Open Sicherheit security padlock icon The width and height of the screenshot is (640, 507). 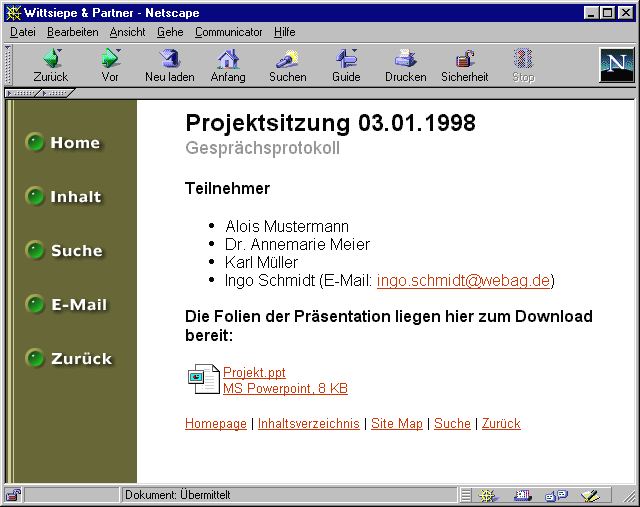(x=464, y=58)
